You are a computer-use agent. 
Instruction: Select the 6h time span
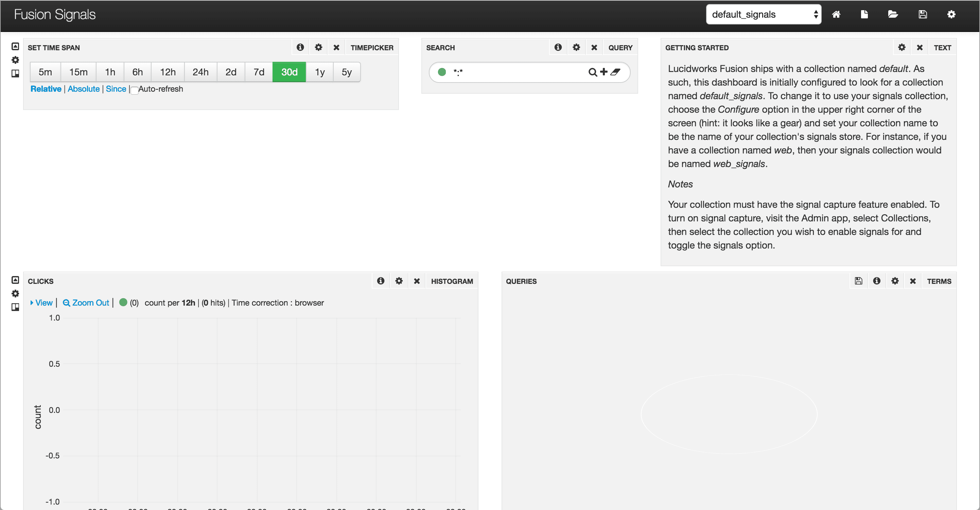(137, 72)
